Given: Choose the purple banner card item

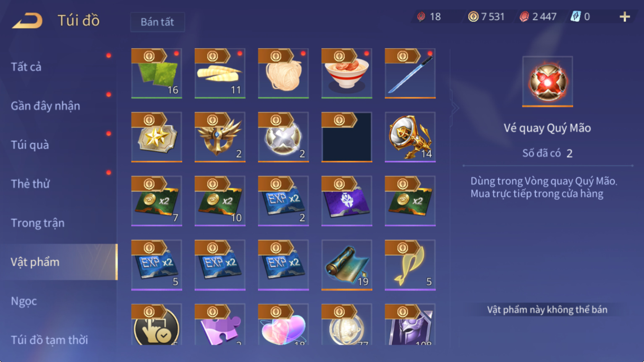Looking at the screenshot, I should (x=347, y=201).
